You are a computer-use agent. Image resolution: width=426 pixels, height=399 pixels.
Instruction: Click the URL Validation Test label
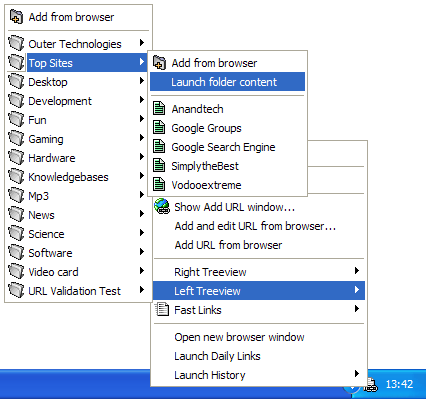pyautogui.click(x=74, y=291)
